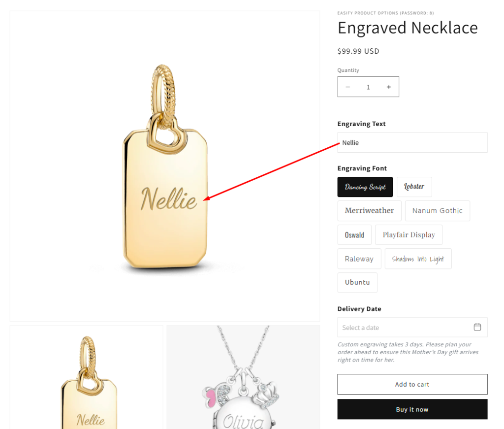This screenshot has width=504, height=429.
Task: Select the Dancing Script engraving font
Action: coord(365,187)
